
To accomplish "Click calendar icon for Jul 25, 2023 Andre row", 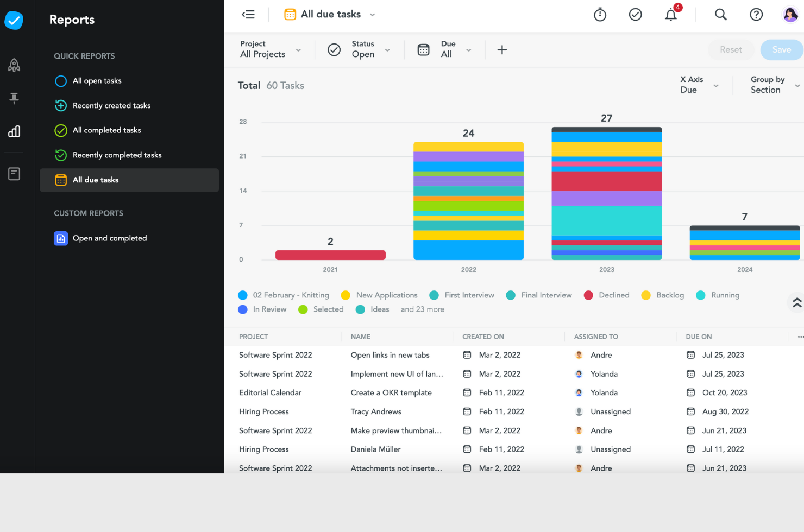I will coord(690,355).
